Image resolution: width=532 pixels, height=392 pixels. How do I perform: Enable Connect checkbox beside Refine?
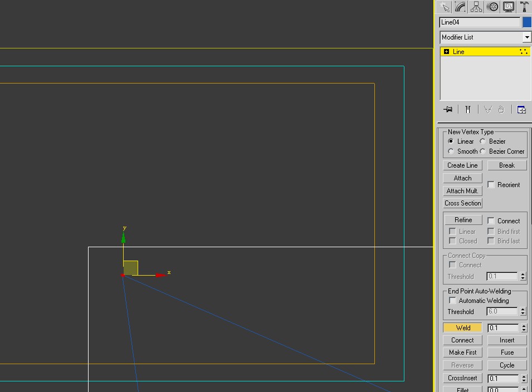click(491, 220)
